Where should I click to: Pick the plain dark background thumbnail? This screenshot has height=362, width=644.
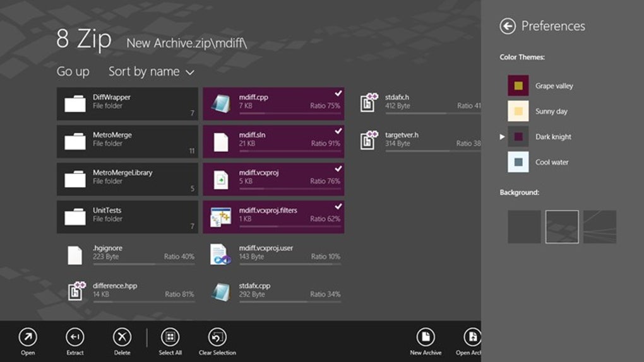524,227
